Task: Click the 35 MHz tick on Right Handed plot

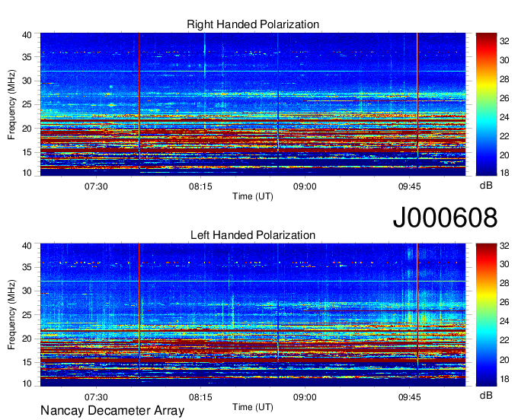Action: pos(27,57)
